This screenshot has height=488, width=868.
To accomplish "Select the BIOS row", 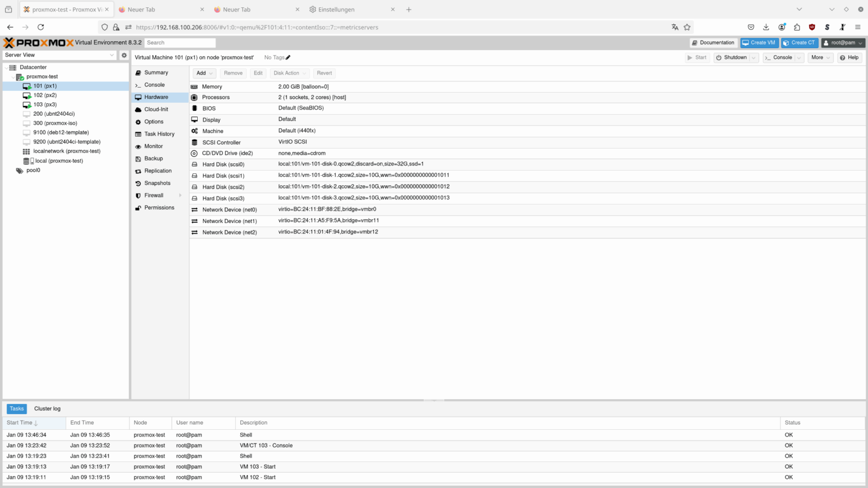I will point(527,108).
